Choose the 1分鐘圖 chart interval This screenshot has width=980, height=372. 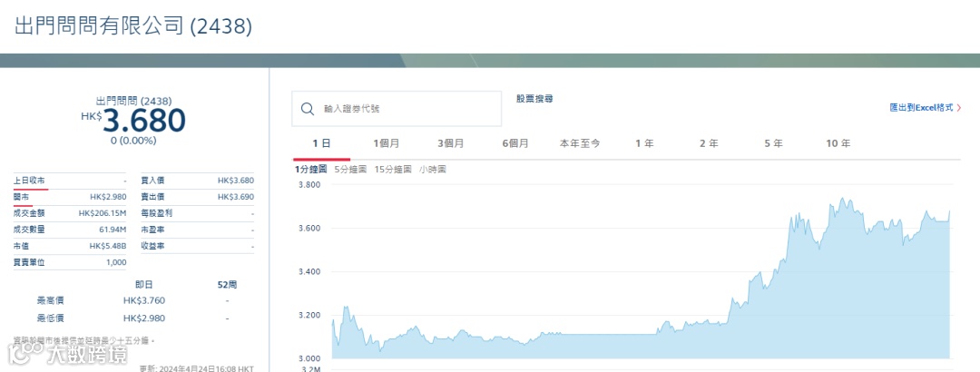pyautogui.click(x=310, y=170)
